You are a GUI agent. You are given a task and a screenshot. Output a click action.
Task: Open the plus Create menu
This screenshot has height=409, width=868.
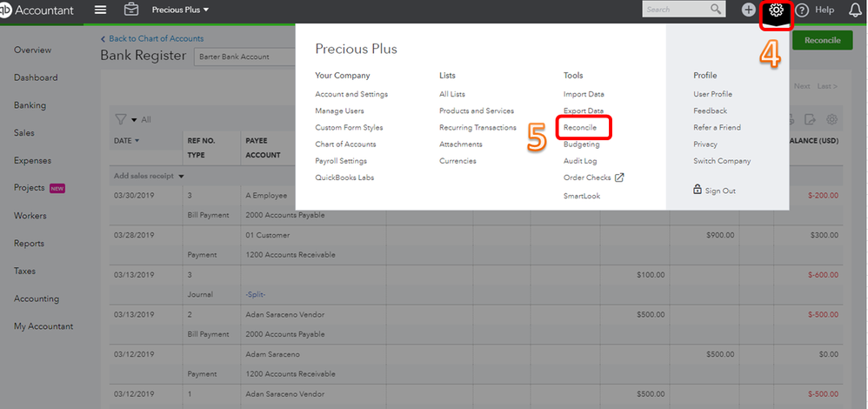(749, 10)
